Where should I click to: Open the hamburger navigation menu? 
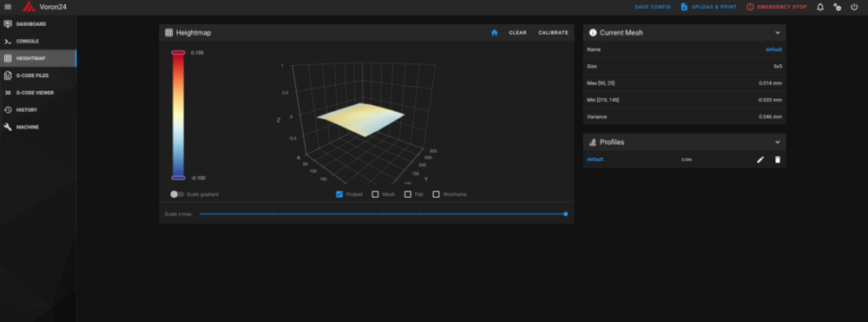[x=8, y=7]
